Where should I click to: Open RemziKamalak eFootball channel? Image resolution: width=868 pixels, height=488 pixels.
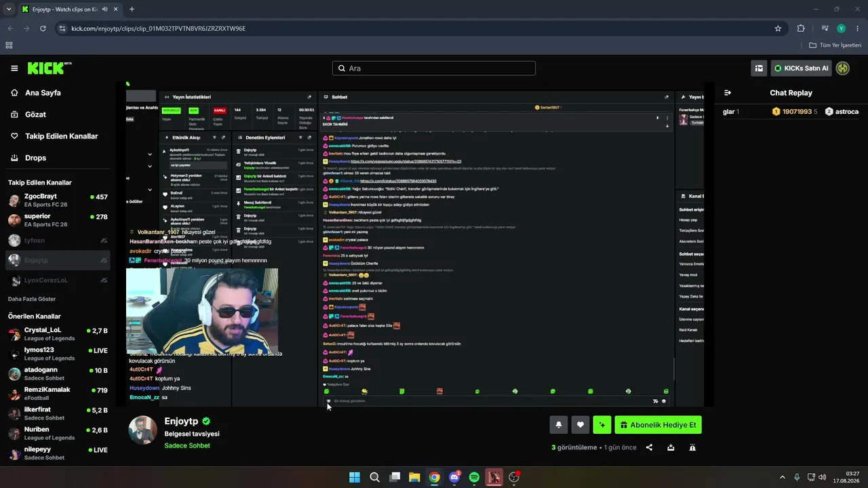click(x=58, y=394)
